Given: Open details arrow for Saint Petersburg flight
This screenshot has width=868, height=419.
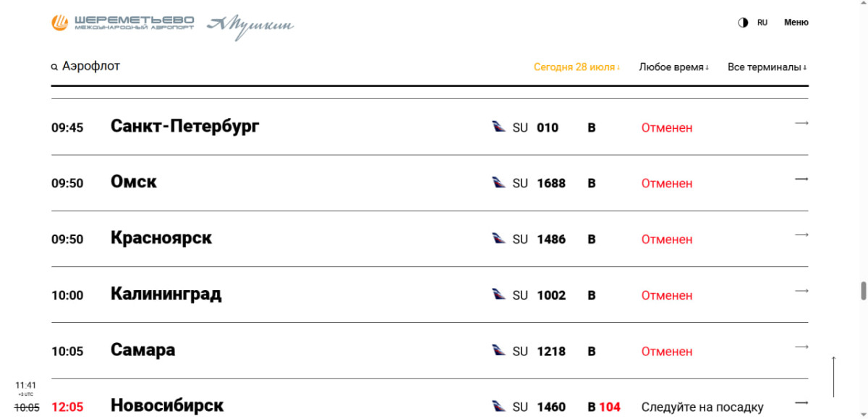Looking at the screenshot, I should click(801, 123).
